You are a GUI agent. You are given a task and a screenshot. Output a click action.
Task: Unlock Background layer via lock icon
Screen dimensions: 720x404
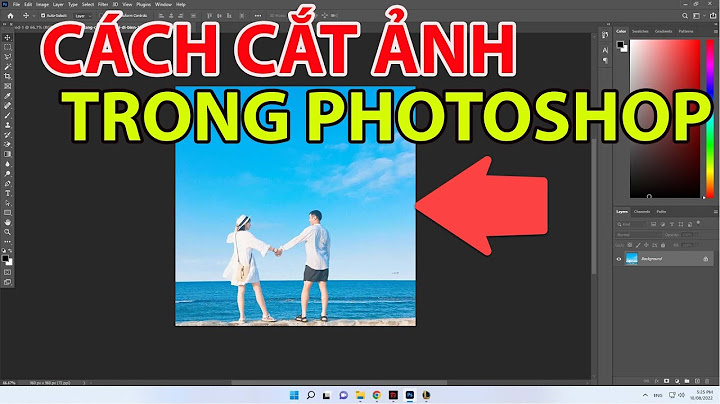pyautogui.click(x=706, y=259)
